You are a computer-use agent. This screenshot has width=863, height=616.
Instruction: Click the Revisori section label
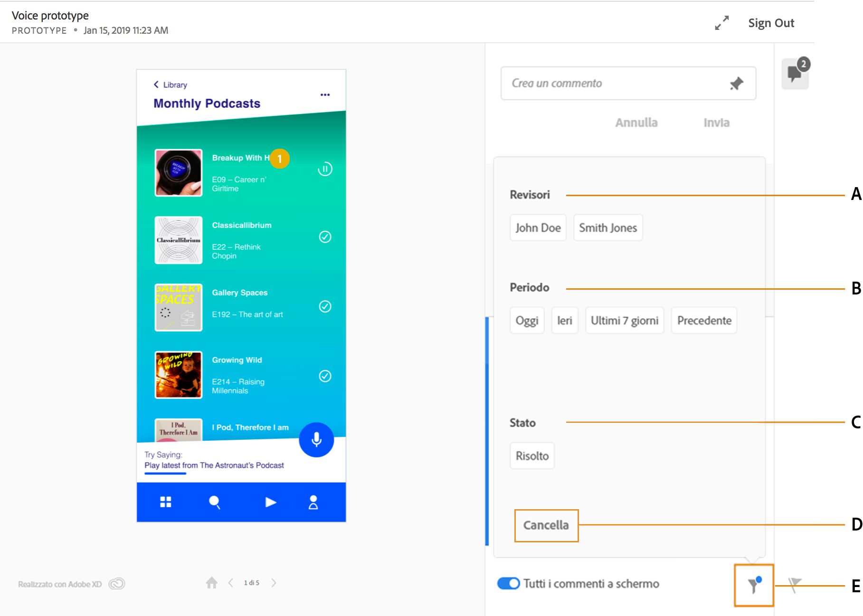coord(530,195)
